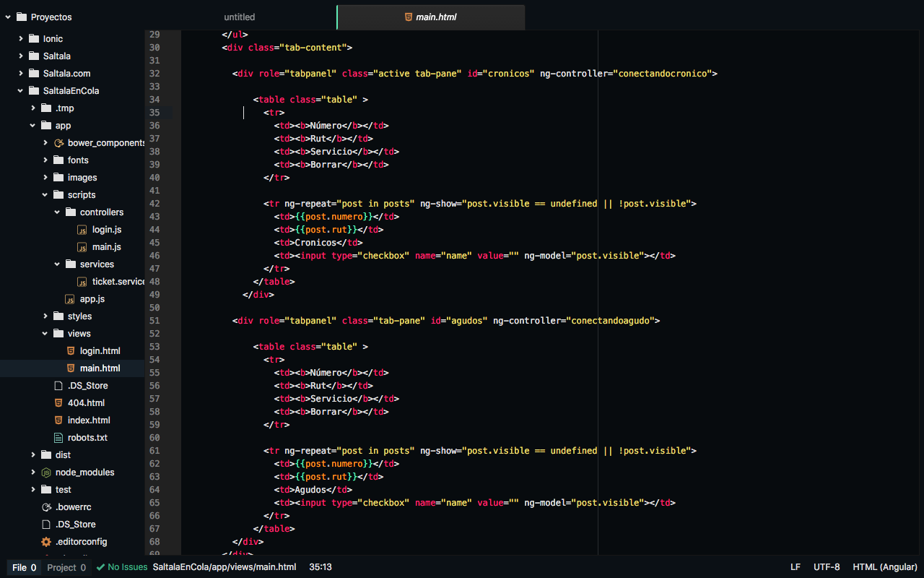Click the bower_components bower icon
Viewport: 924px width, 578px height.
[58, 142]
